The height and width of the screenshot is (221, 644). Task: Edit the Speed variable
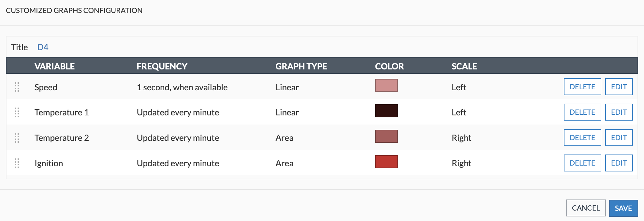[x=619, y=87]
